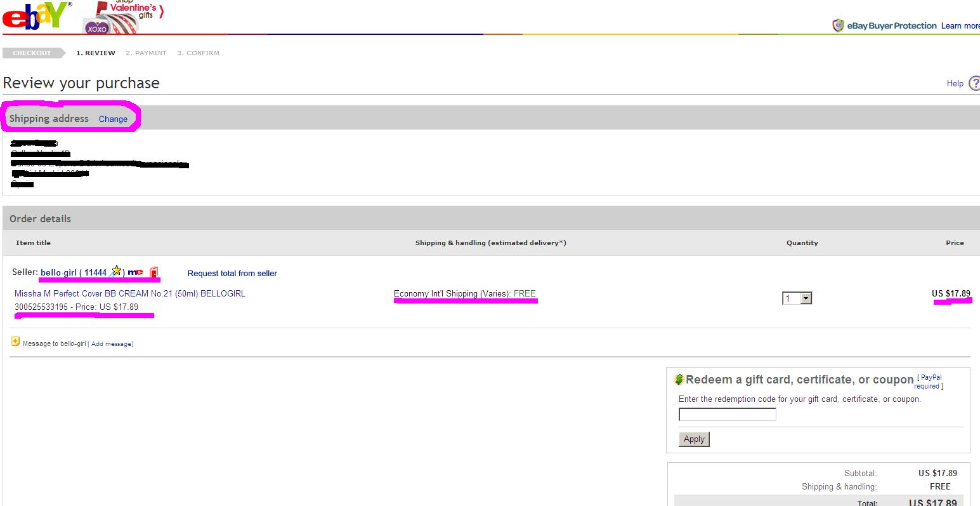Viewport: 980px width, 506px height.
Task: Click the Help question mark icon
Action: click(974, 83)
